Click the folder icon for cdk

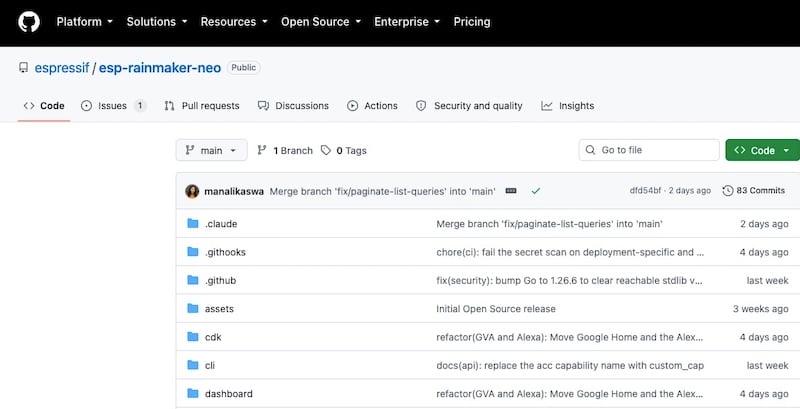click(x=193, y=337)
